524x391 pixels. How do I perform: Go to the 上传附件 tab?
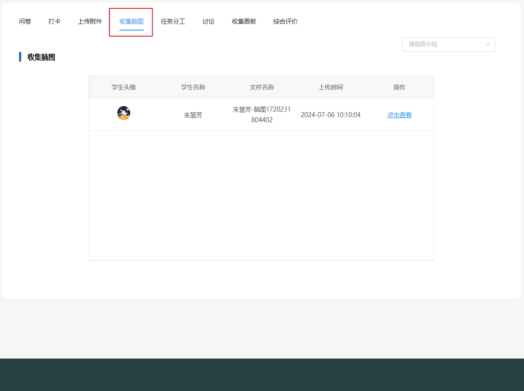pos(90,21)
